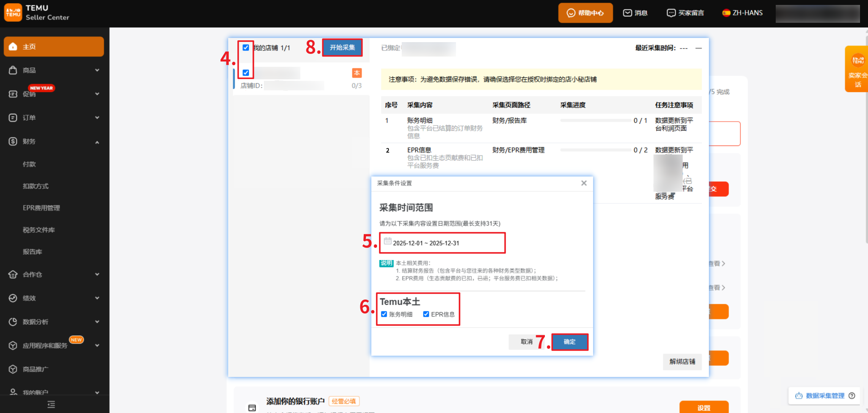Uncheck the 账务明细 checkbox
Image resolution: width=868 pixels, height=413 pixels.
point(384,314)
